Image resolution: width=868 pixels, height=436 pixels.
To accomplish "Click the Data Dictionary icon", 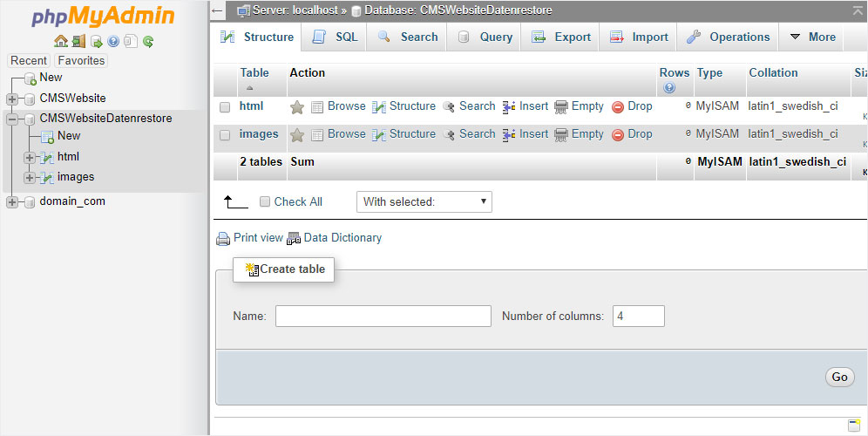I will click(294, 239).
